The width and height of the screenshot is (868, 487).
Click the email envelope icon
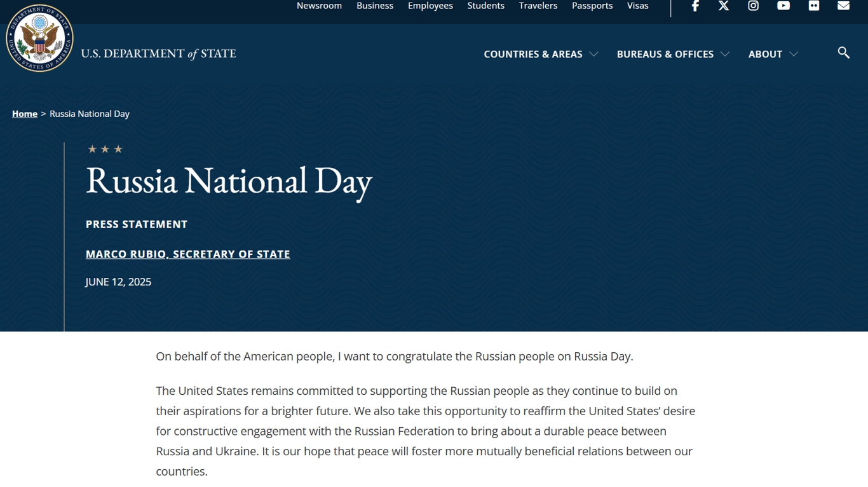click(x=843, y=6)
